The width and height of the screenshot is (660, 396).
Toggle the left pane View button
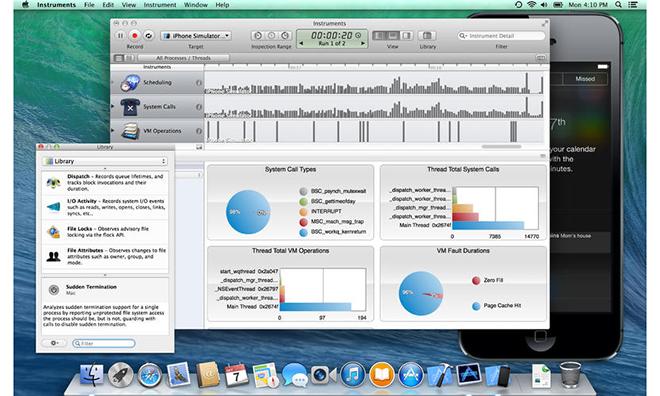click(379, 36)
